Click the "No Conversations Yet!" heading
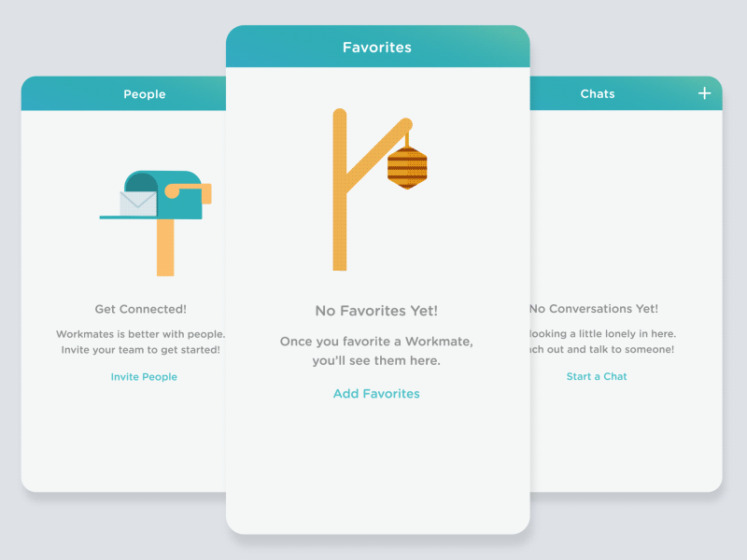The height and width of the screenshot is (560, 747). click(595, 309)
